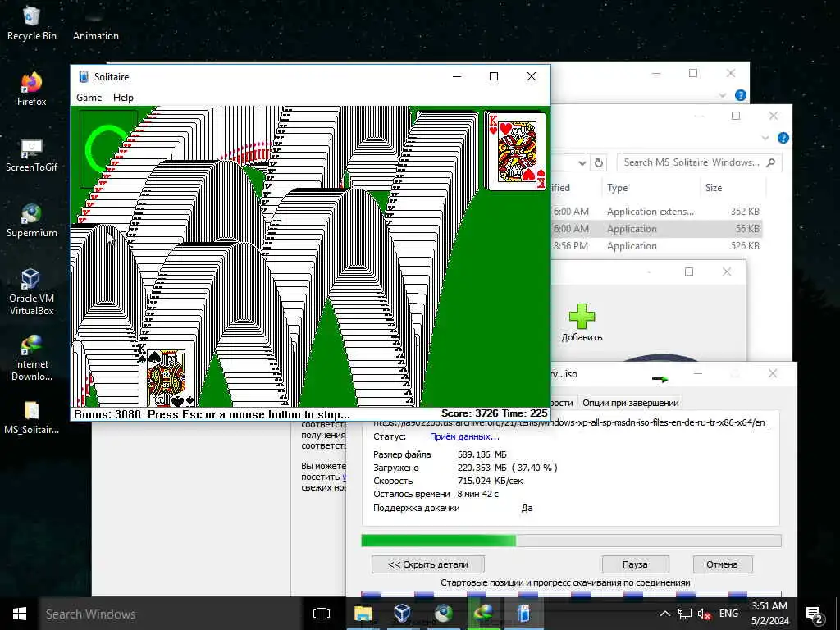
Task: Click the King of Spades card
Action: coord(167,376)
